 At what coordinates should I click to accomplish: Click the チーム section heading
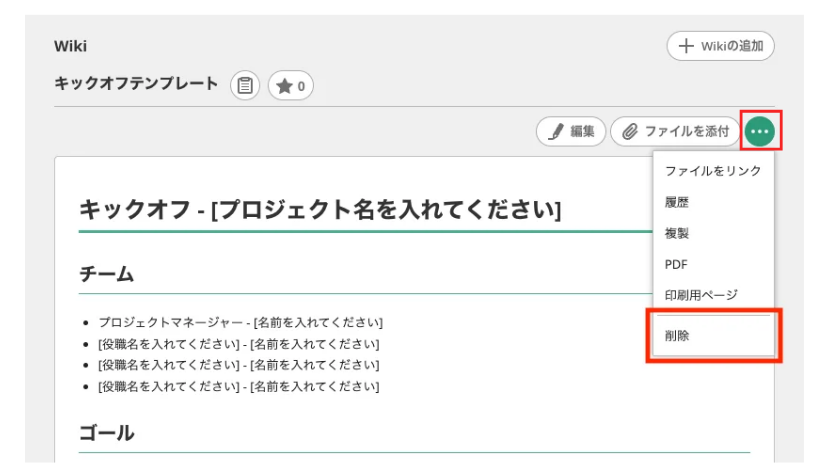(106, 274)
